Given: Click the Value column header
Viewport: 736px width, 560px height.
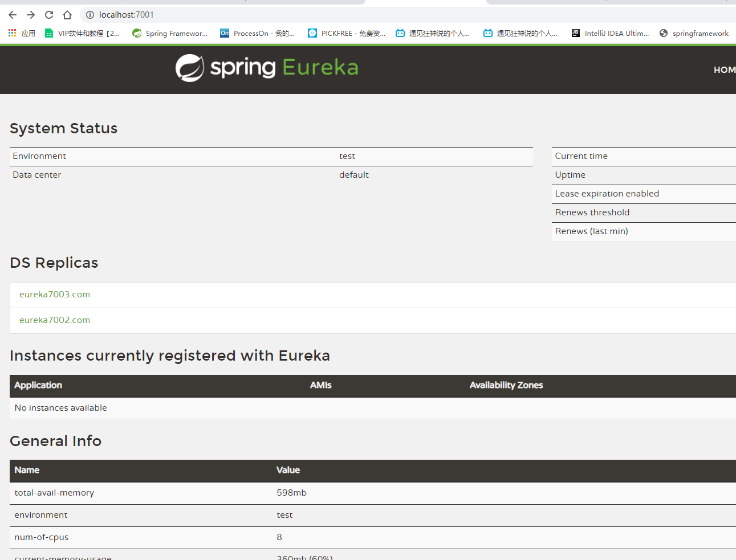Looking at the screenshot, I should (288, 471).
